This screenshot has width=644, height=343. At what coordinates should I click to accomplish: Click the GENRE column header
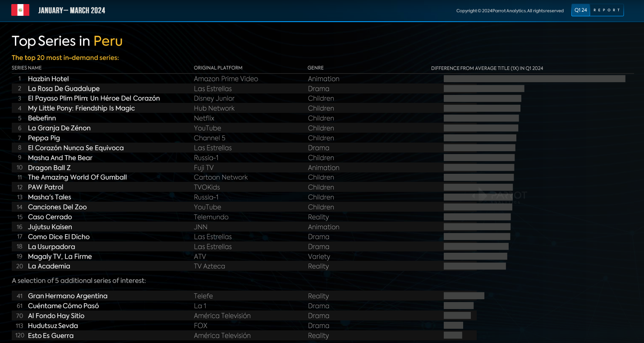[x=316, y=68]
